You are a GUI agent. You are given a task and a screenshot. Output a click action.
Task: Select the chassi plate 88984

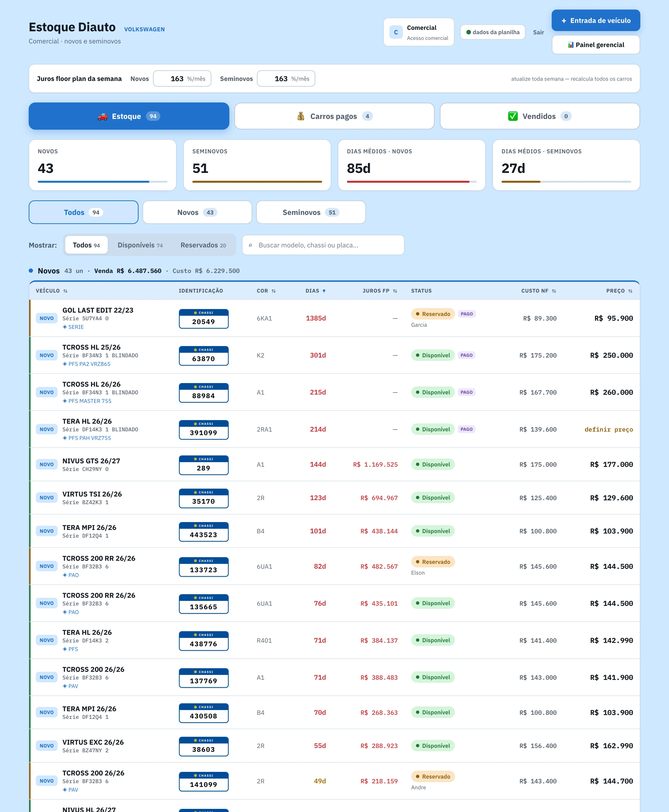tap(204, 393)
